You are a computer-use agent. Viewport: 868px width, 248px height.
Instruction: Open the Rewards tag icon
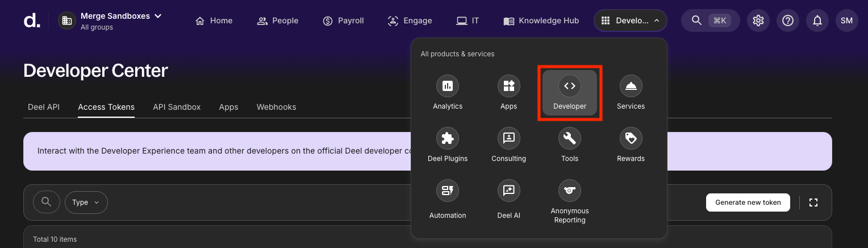tap(631, 138)
